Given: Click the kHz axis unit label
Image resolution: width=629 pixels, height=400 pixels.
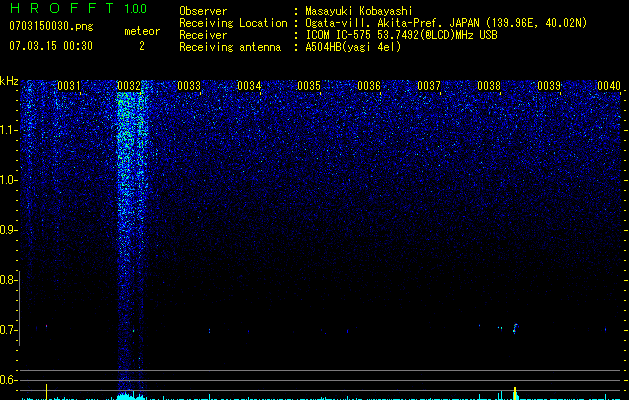Looking at the screenshot, I should pos(9,81).
